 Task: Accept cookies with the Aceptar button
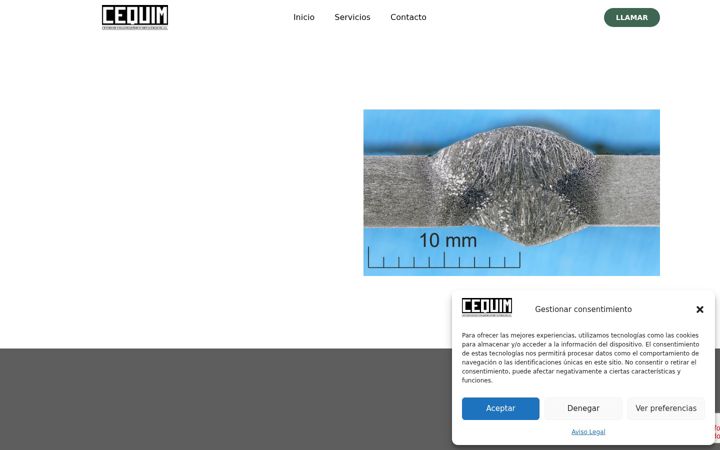tap(501, 408)
